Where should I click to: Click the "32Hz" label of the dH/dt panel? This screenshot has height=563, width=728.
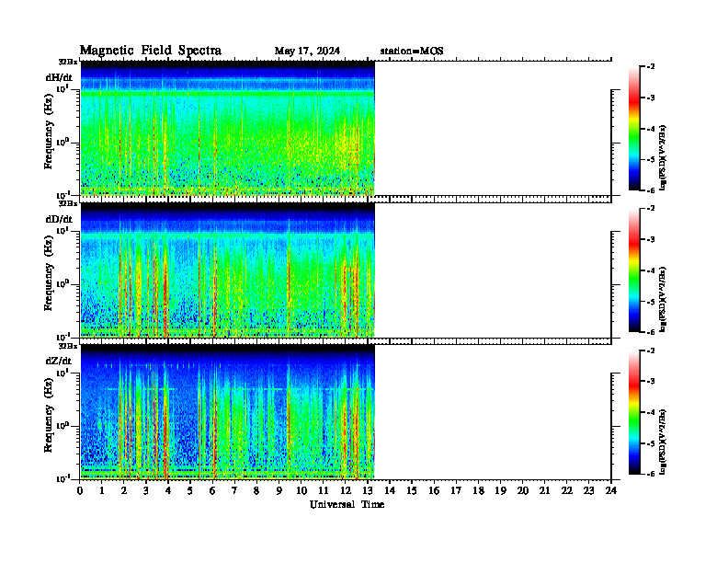68,62
